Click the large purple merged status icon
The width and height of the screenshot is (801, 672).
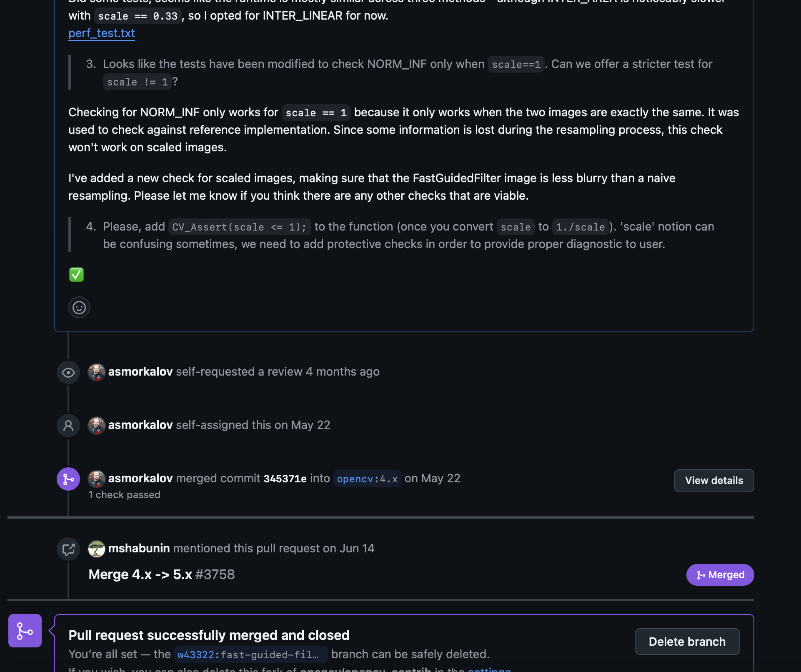pos(25,631)
